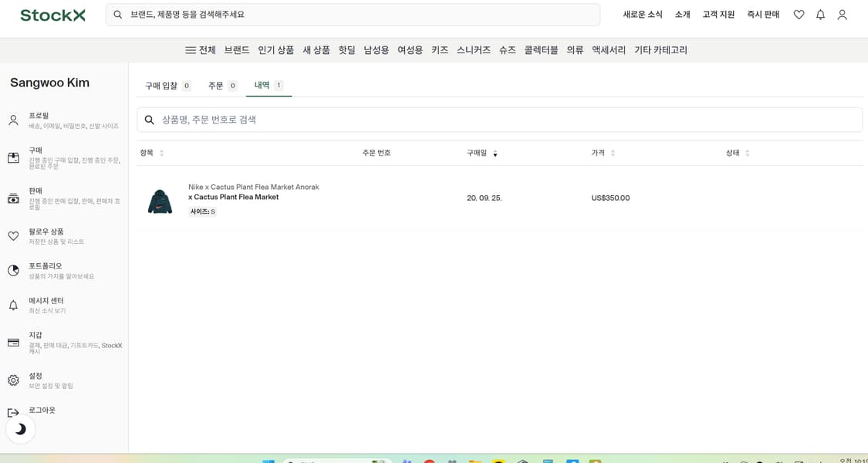868x463 pixels.
Task: Click the wishlist heart icon in the header
Action: pyautogui.click(x=799, y=15)
